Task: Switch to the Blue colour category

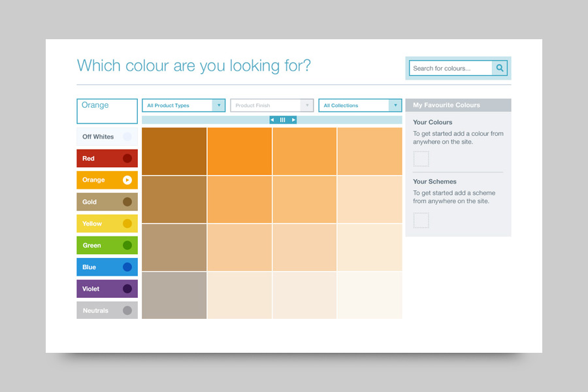Action: click(107, 267)
